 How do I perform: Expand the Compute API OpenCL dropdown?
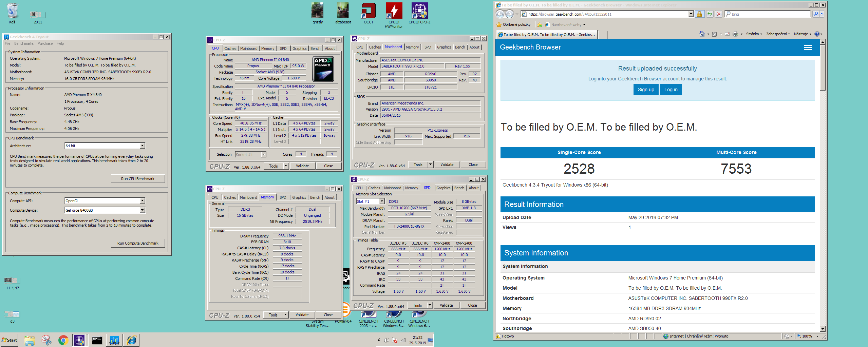pyautogui.click(x=143, y=200)
